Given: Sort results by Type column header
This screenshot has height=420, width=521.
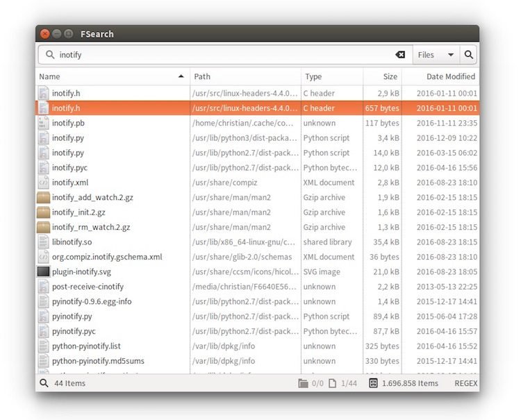Looking at the screenshot, I should click(332, 76).
